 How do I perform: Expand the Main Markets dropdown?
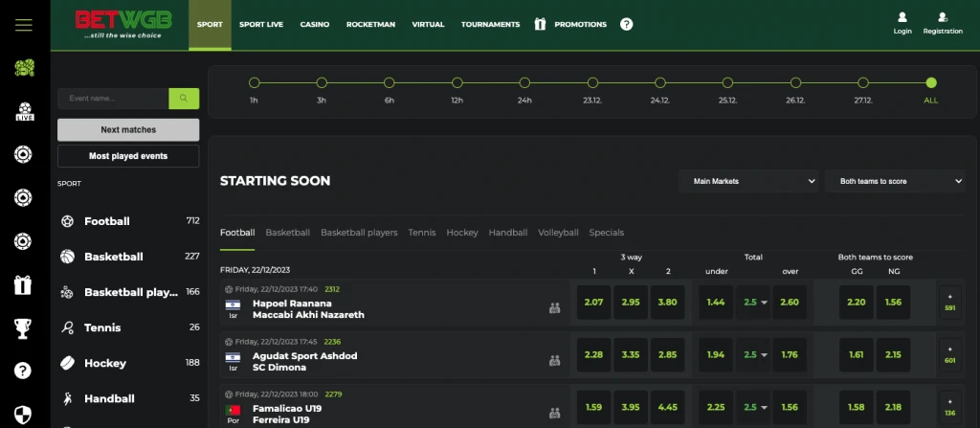pos(748,181)
